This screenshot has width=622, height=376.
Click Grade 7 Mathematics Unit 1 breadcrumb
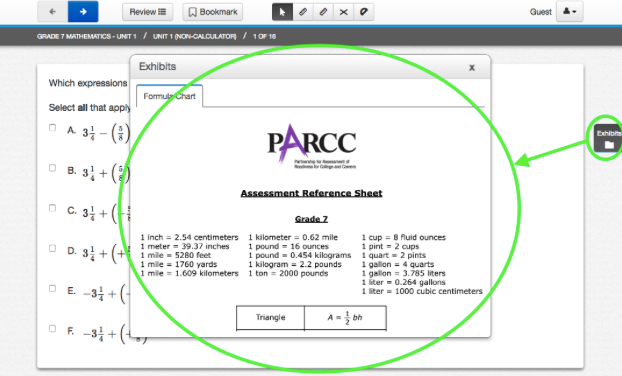86,36
